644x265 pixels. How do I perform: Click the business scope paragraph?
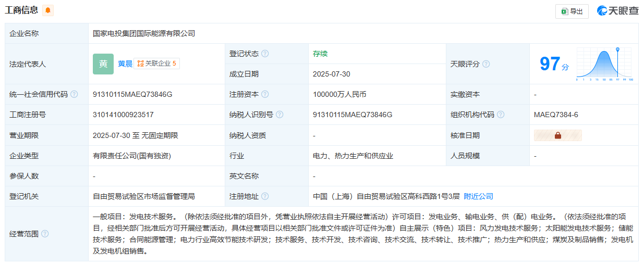(x=363, y=234)
